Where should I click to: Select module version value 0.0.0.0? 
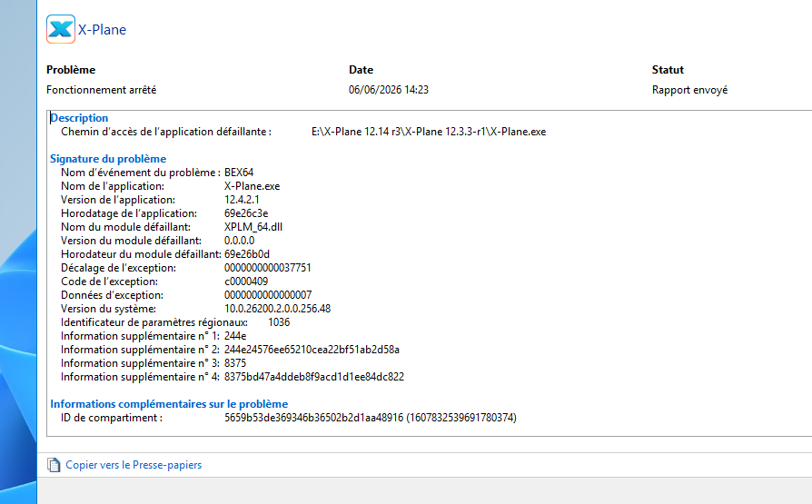tap(239, 241)
